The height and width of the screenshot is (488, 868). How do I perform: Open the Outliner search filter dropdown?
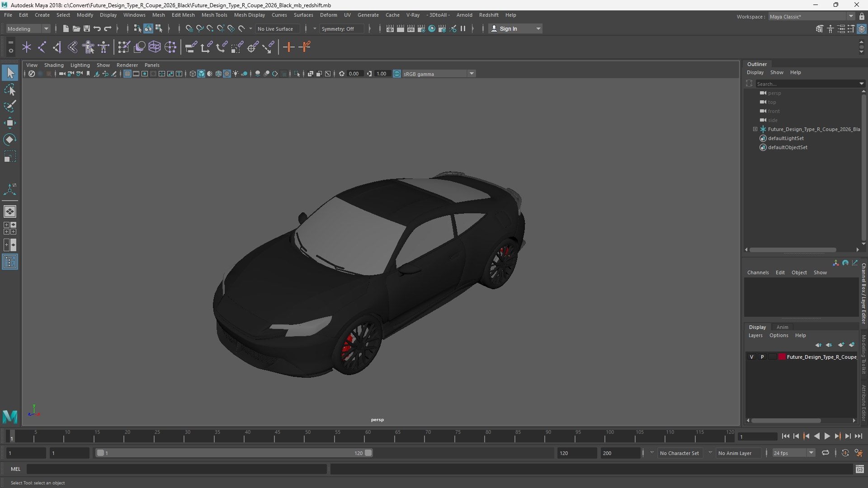(861, 84)
